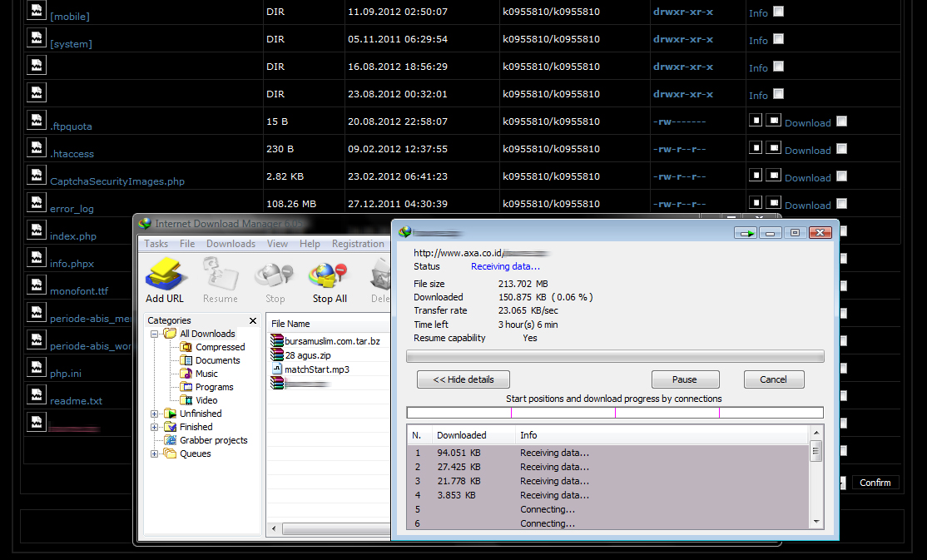This screenshot has height=560, width=927.
Task: Open the Downloads menu in IDM
Action: pos(231,244)
